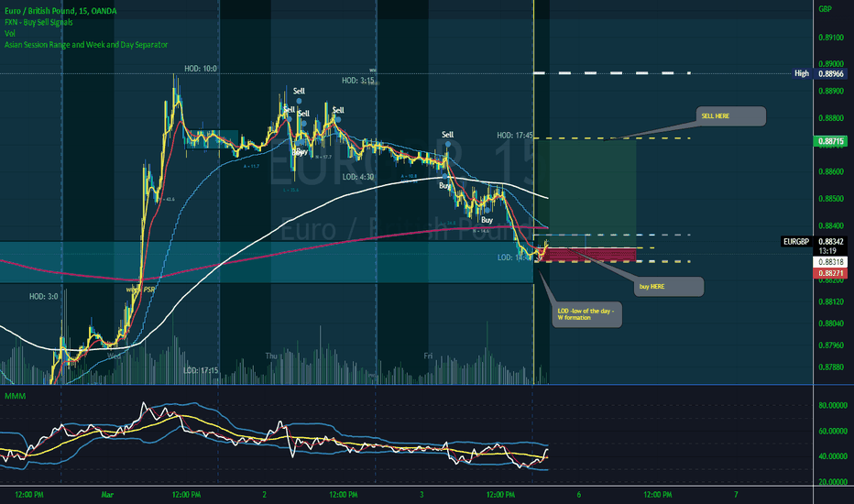Click 0.88500 on the price axis
The width and height of the screenshot is (854, 504).
coord(831,199)
